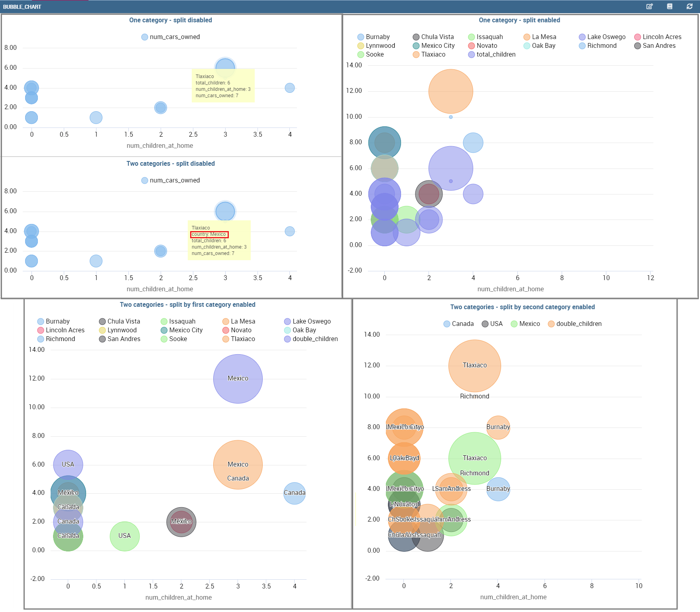Toggle num_cars_owned legend in first chart
The width and height of the screenshot is (700, 612).
click(x=171, y=37)
